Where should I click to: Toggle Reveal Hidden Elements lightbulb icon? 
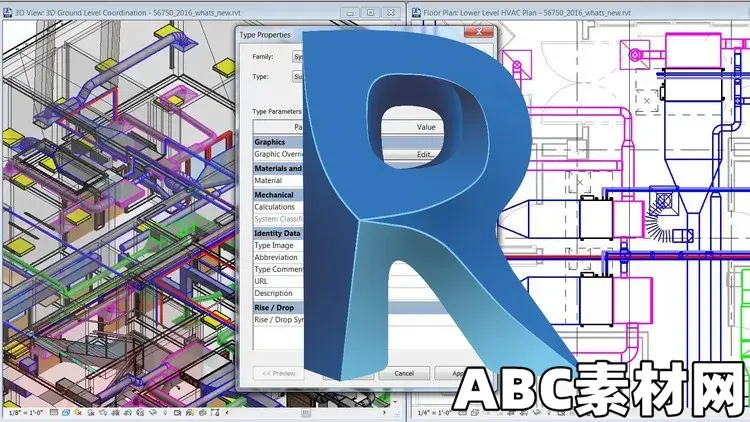tap(165, 412)
